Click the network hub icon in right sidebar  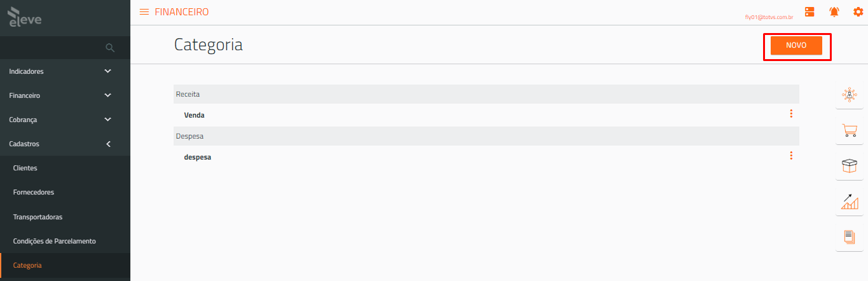click(x=849, y=95)
